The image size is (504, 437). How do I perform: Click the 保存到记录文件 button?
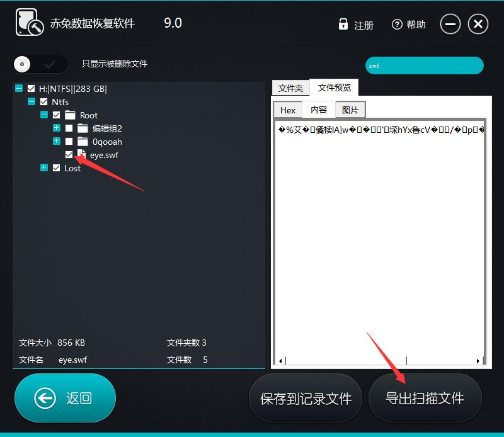tap(306, 398)
